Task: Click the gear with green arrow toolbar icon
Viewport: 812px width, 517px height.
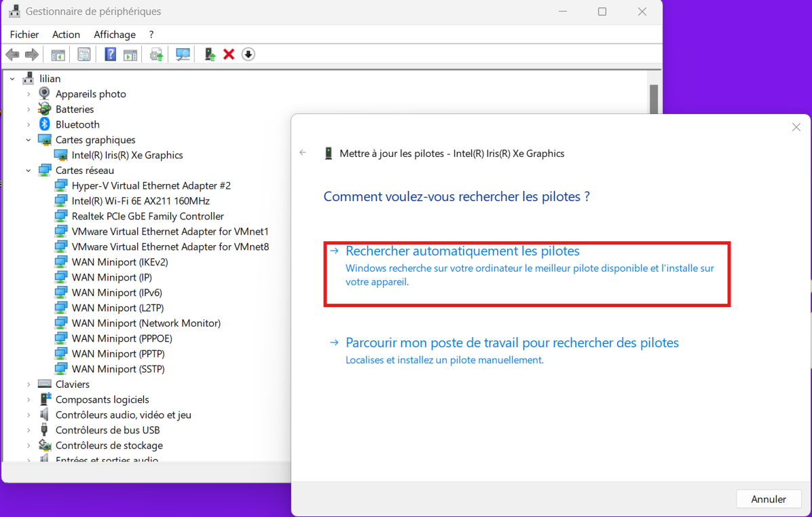Action: tap(156, 54)
